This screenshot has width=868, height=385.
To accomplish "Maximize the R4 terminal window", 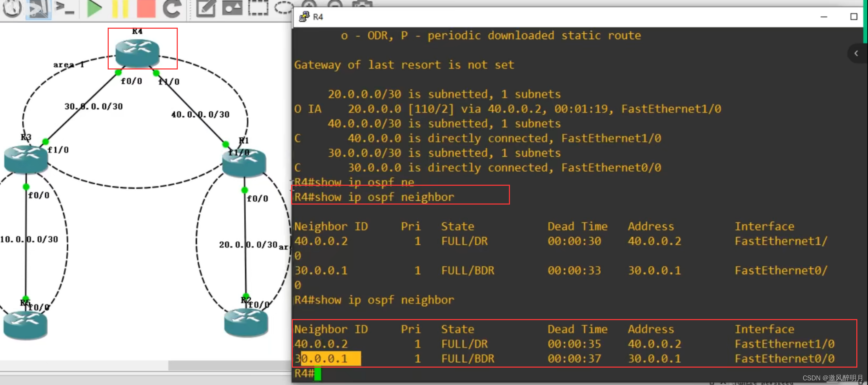I will tap(854, 17).
